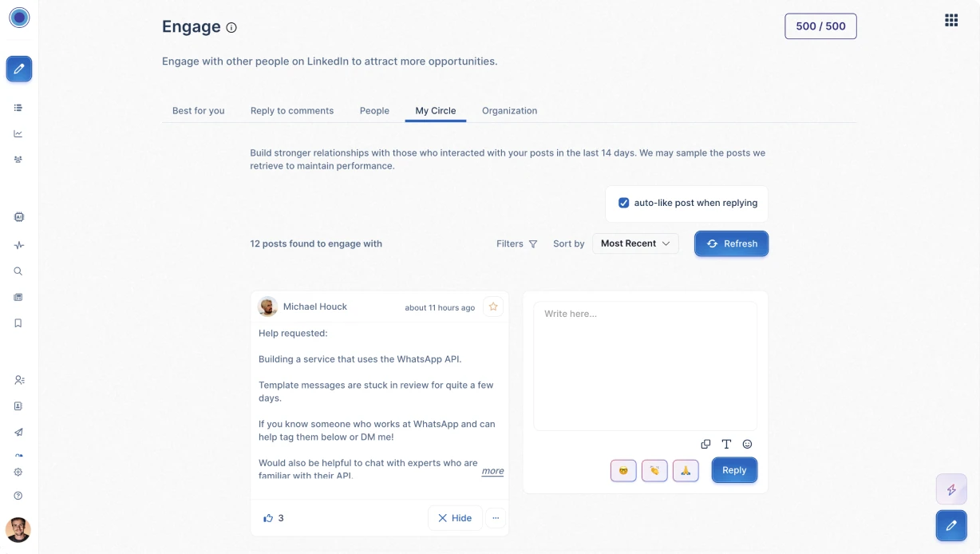Switch to the Reply to comments tab
980x554 pixels.
point(291,110)
